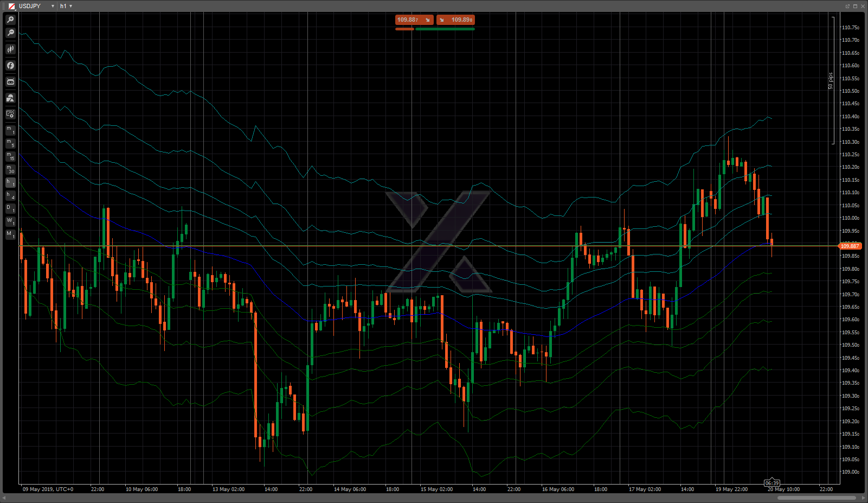The width and height of the screenshot is (868, 503).
Task: Click the 109.00 price axis label
Action: (850, 472)
